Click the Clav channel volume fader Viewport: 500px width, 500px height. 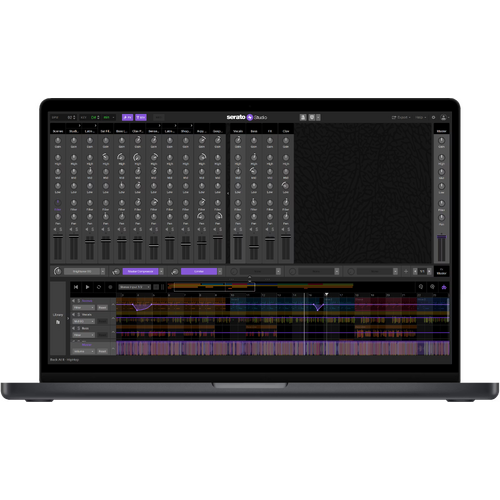click(286, 236)
